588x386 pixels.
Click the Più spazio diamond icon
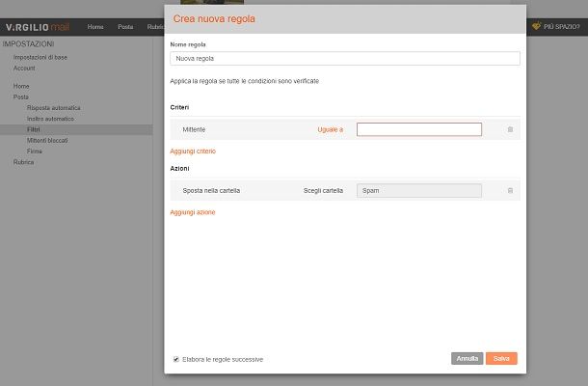tap(536, 26)
